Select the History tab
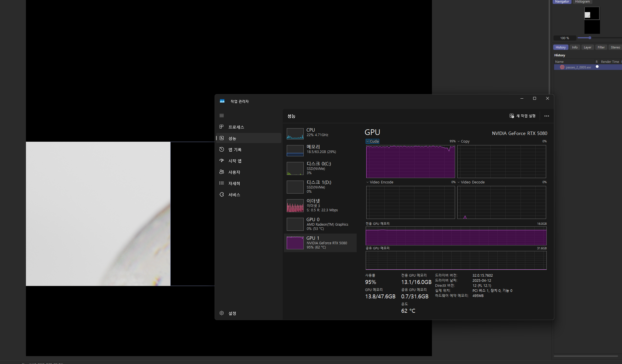Viewport: 622px width, 364px height. 561,47
